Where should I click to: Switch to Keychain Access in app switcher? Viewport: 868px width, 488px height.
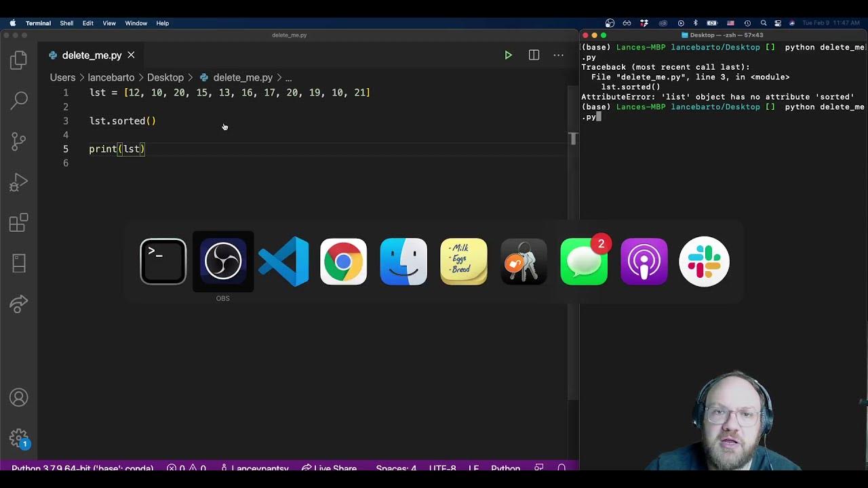(524, 262)
